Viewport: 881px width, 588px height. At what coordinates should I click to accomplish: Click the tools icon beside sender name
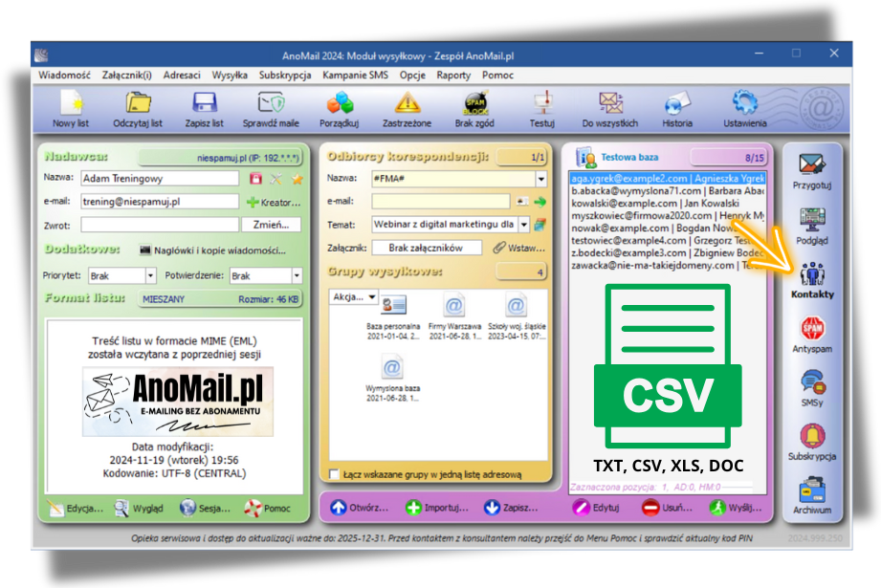275,179
